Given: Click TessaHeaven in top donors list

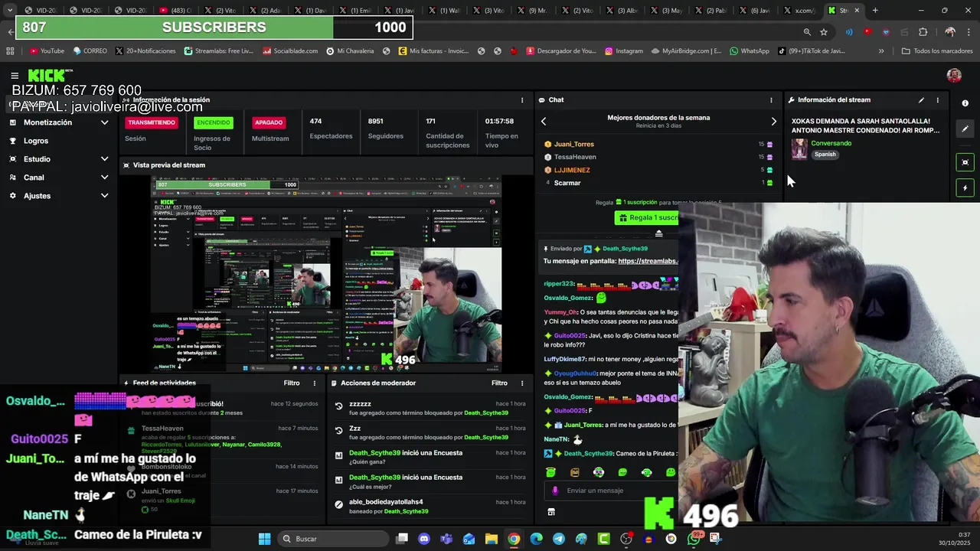Looking at the screenshot, I should tap(575, 157).
